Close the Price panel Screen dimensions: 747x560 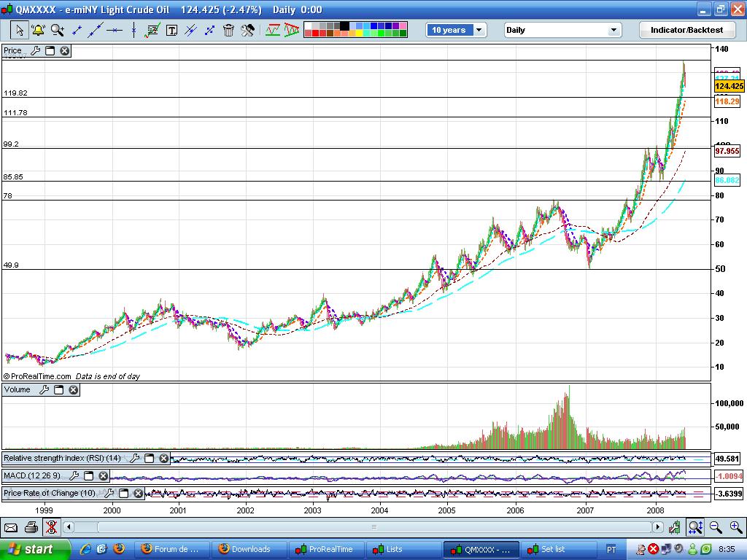tap(64, 51)
